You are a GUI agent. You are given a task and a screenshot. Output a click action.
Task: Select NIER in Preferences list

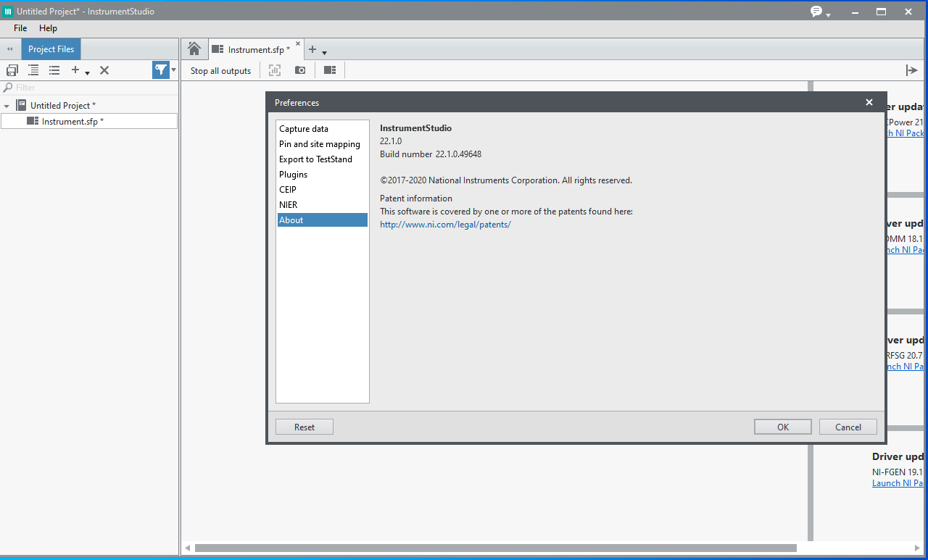pyautogui.click(x=323, y=205)
